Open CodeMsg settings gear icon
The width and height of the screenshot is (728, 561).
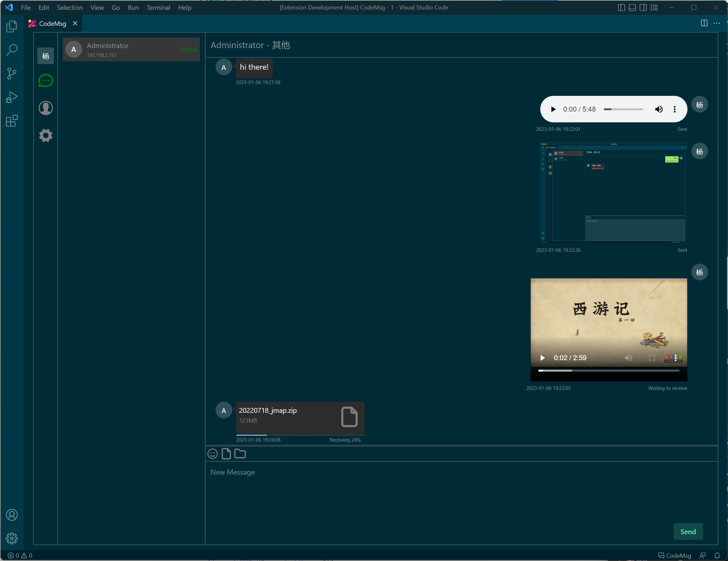(x=46, y=135)
